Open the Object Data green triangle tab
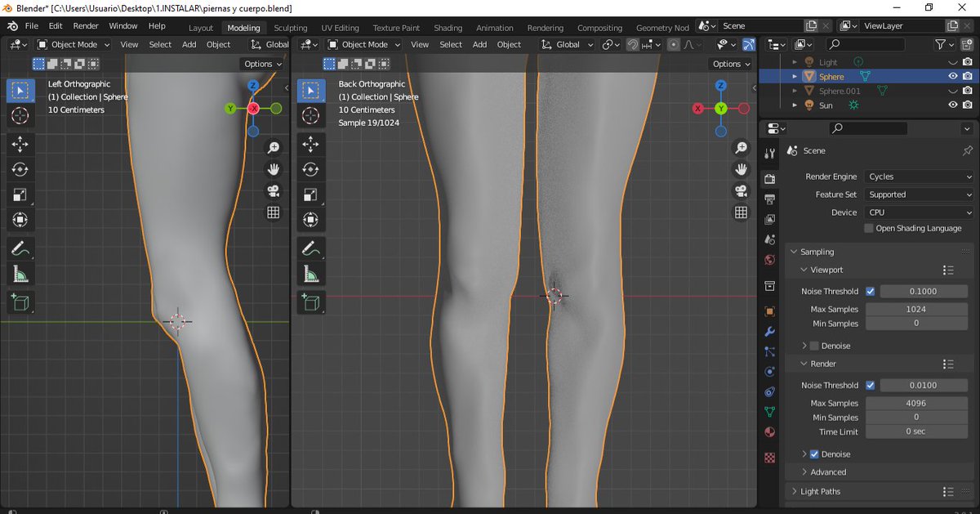This screenshot has width=980, height=514. [x=769, y=412]
